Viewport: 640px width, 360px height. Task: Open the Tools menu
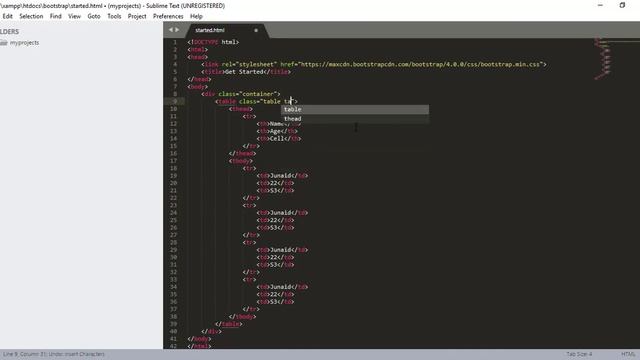pyautogui.click(x=114, y=16)
